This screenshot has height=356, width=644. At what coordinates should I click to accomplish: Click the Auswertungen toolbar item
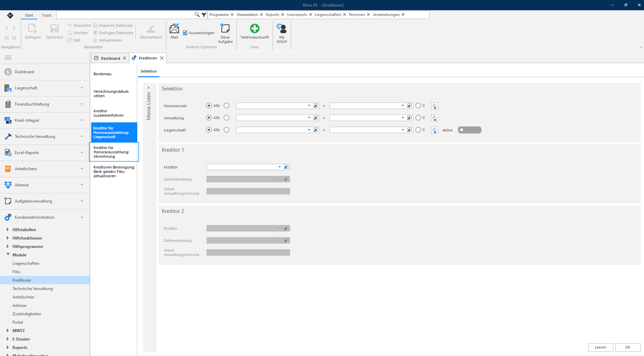199,33
